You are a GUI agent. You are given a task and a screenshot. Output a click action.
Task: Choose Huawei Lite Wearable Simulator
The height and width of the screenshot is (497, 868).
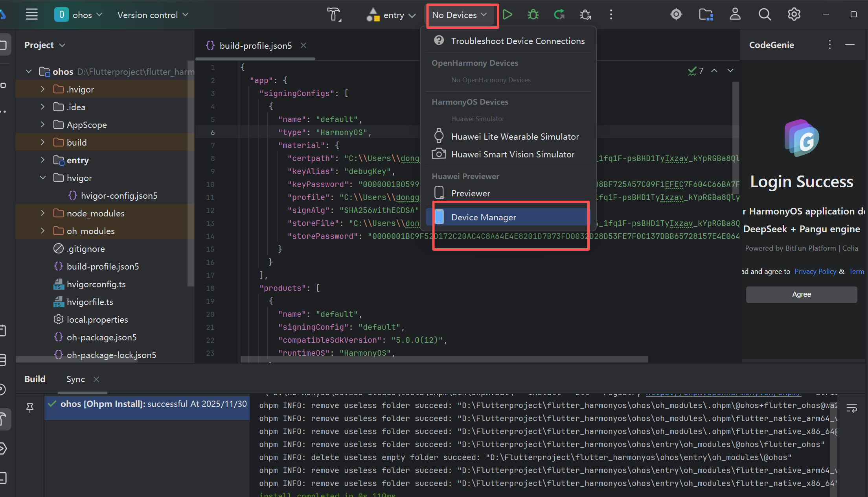515,137
